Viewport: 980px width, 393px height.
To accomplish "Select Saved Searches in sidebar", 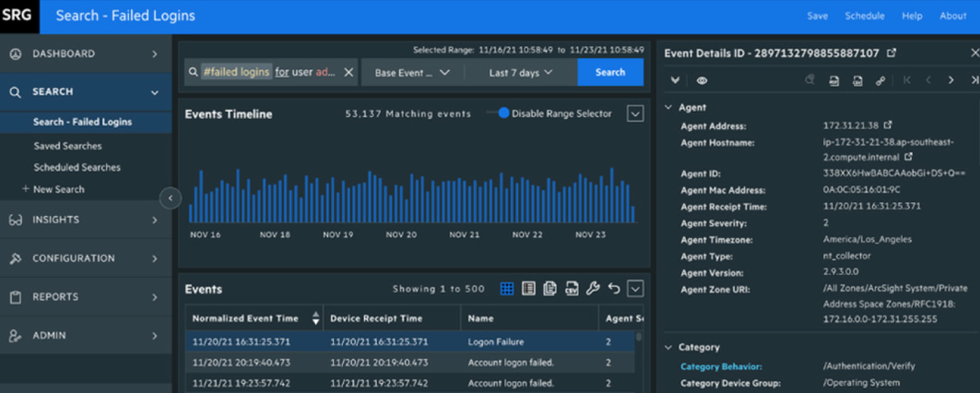I will click(68, 145).
